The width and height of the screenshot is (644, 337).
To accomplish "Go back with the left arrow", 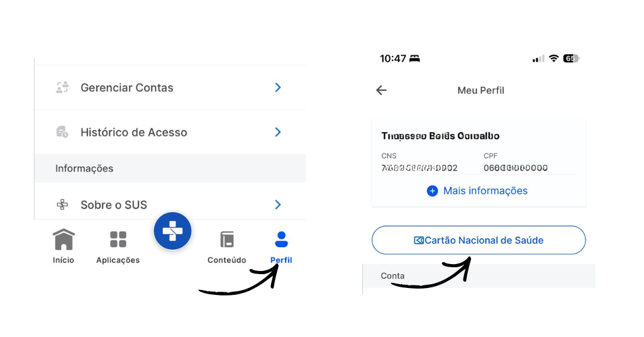I will [x=382, y=91].
